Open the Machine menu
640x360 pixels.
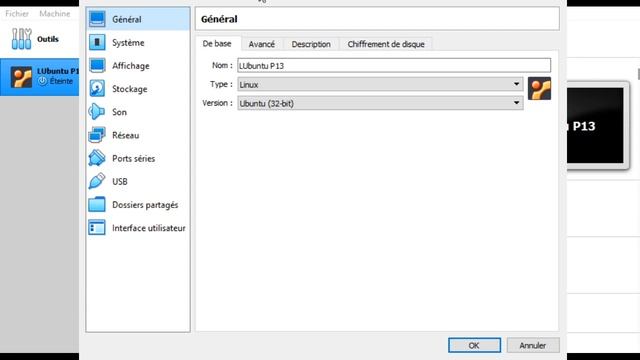(55, 13)
